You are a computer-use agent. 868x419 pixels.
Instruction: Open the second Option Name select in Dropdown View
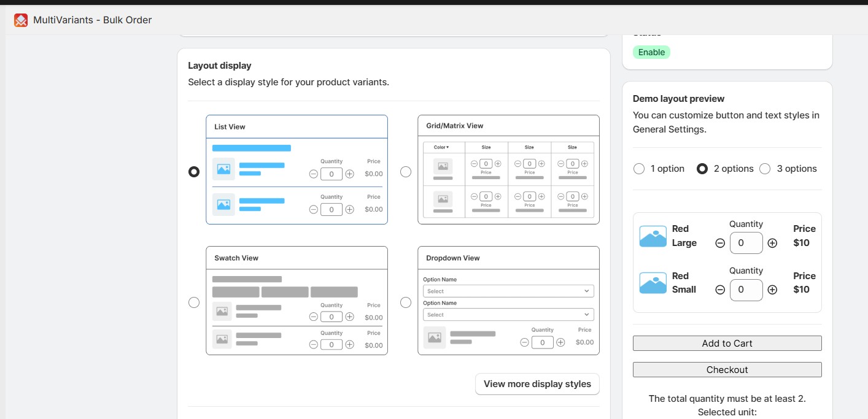coord(508,314)
